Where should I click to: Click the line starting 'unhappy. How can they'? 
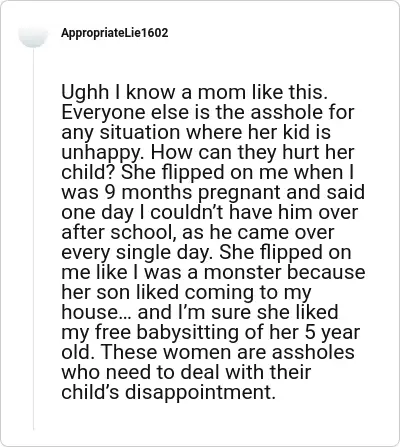[x=208, y=152]
